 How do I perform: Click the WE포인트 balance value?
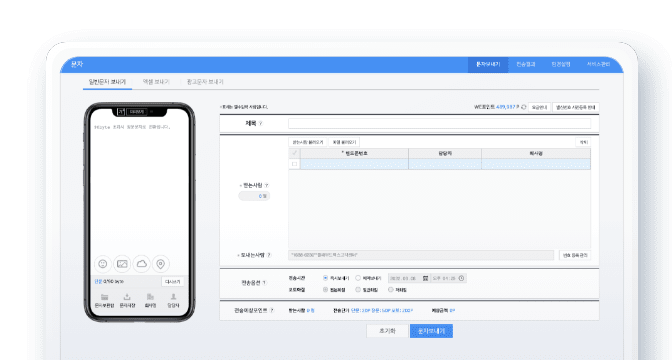pos(507,107)
